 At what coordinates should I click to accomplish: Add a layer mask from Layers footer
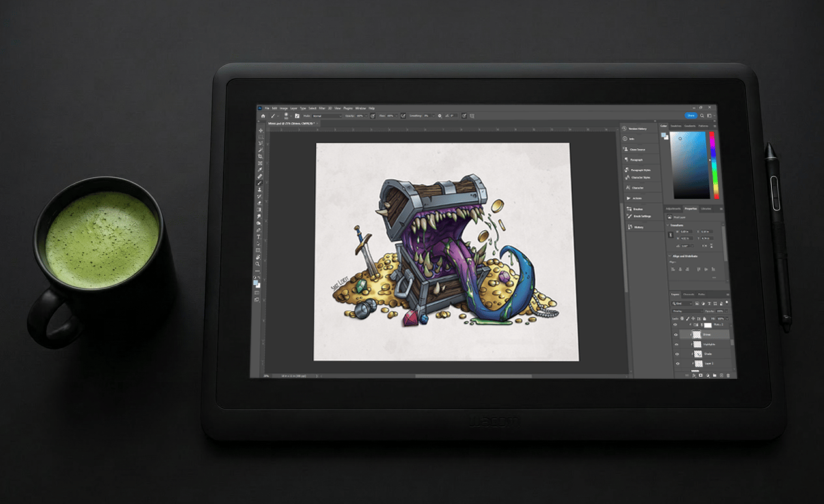pos(701,375)
